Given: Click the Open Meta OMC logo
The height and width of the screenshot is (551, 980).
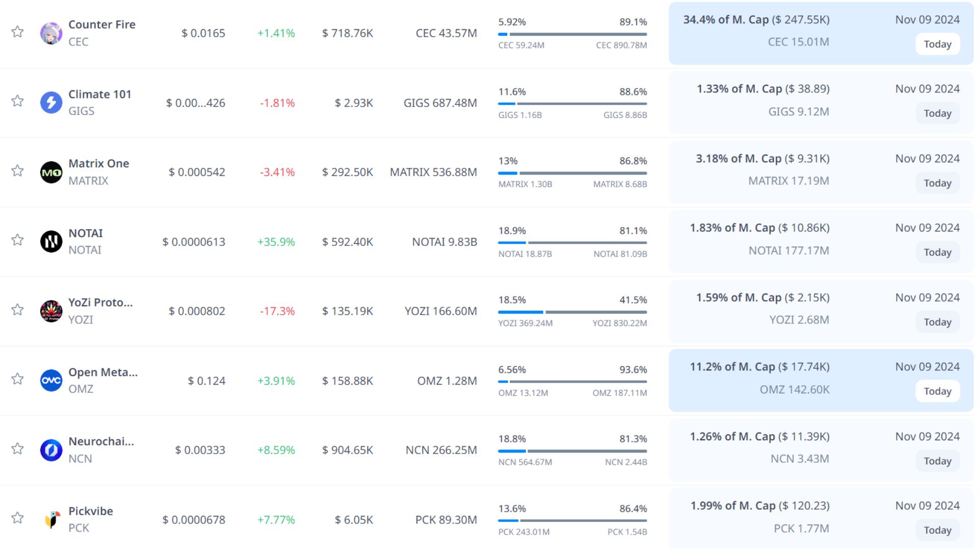Looking at the screenshot, I should point(51,381).
